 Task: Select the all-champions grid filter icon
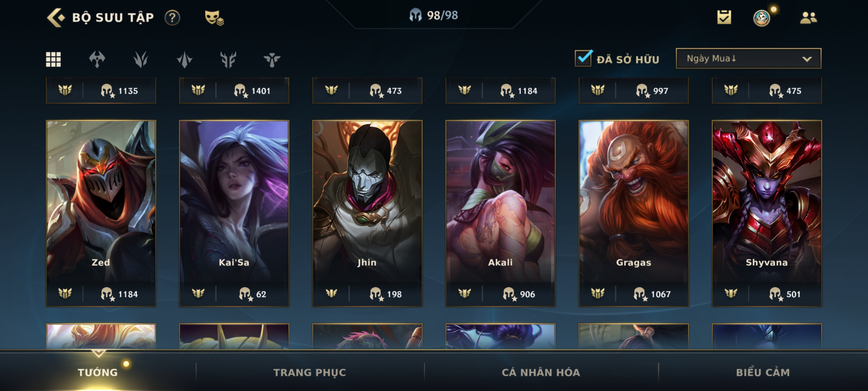tap(53, 59)
